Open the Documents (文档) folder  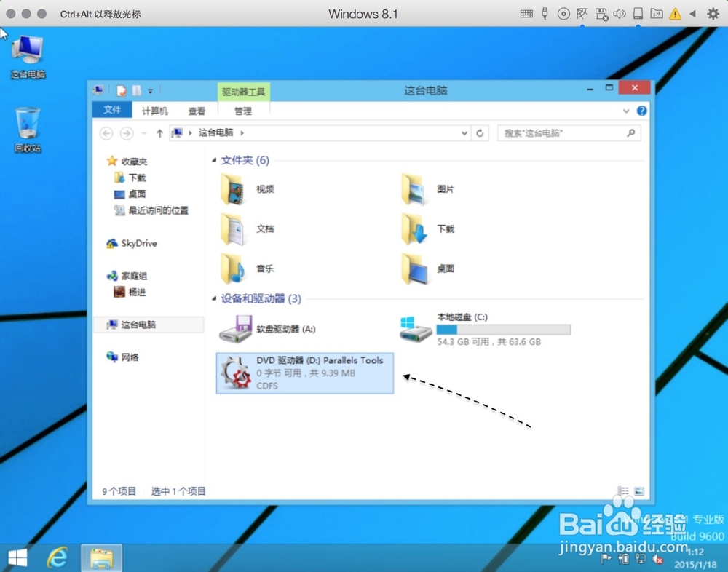click(x=248, y=229)
